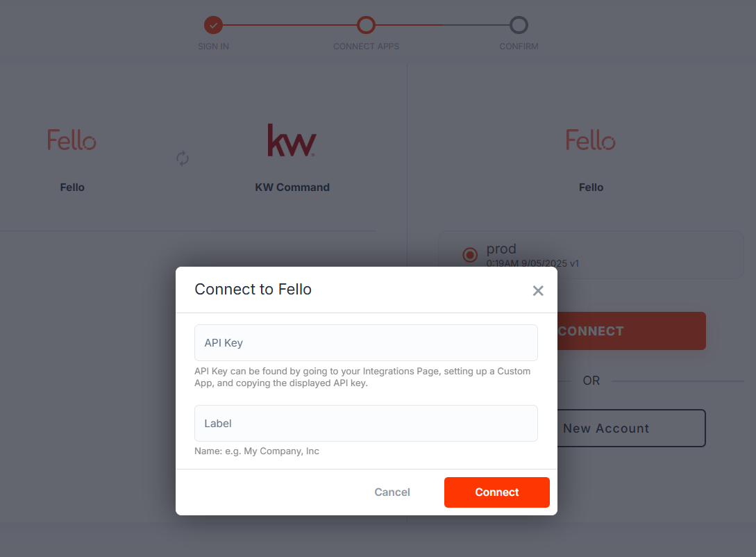Cancel the Connect to Fello dialog

click(x=392, y=492)
